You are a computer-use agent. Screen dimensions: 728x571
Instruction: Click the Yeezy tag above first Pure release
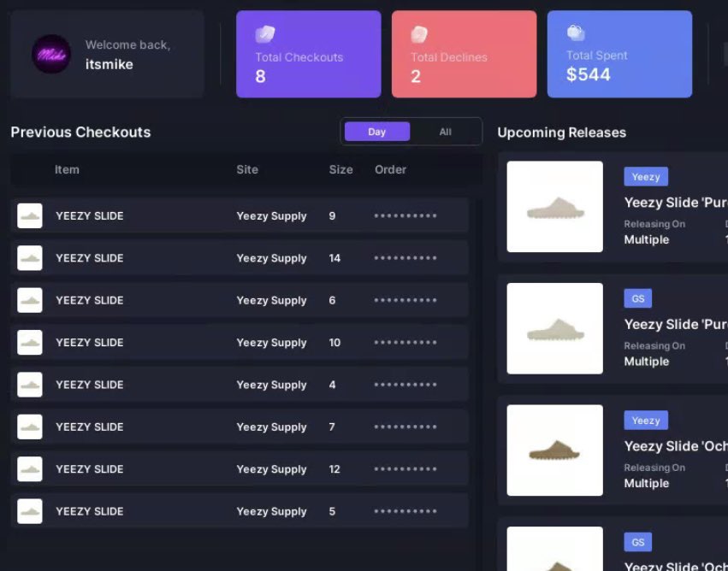click(646, 177)
